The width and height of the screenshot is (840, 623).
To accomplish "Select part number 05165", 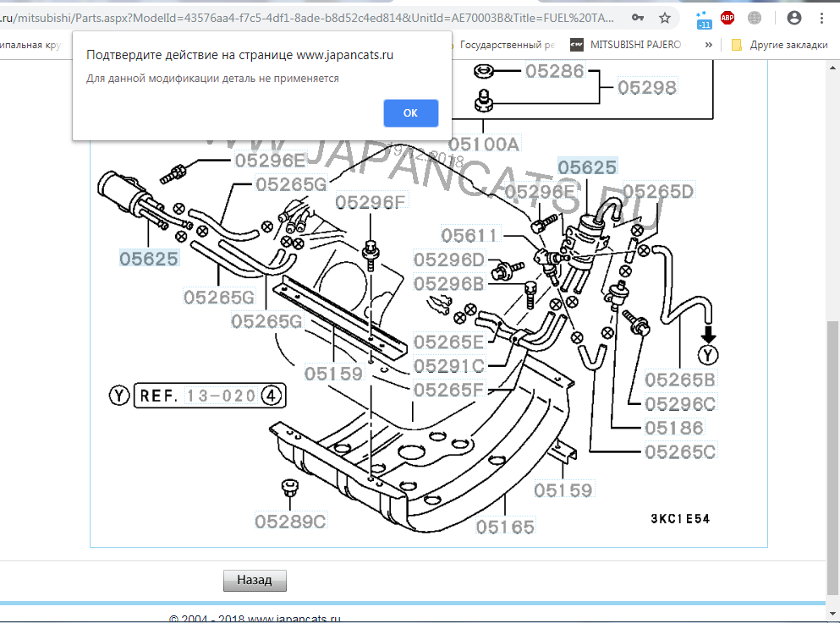I will (x=505, y=527).
